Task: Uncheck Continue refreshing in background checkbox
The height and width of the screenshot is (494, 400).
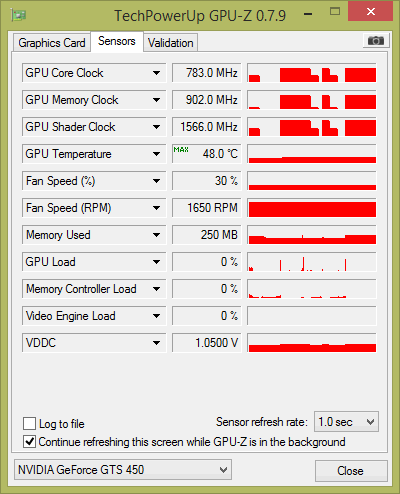Action: 29,442
